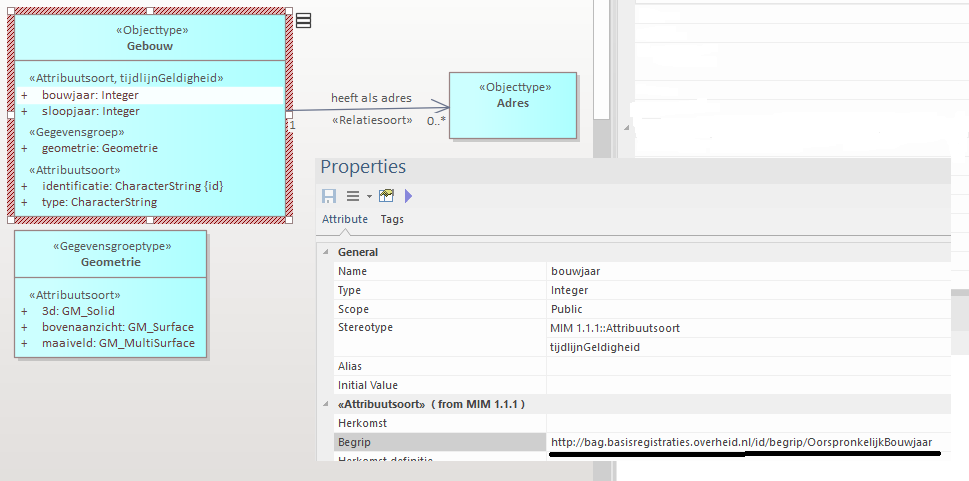Click the 'heeft als adres' relation label
969x481 pixels.
371,98
